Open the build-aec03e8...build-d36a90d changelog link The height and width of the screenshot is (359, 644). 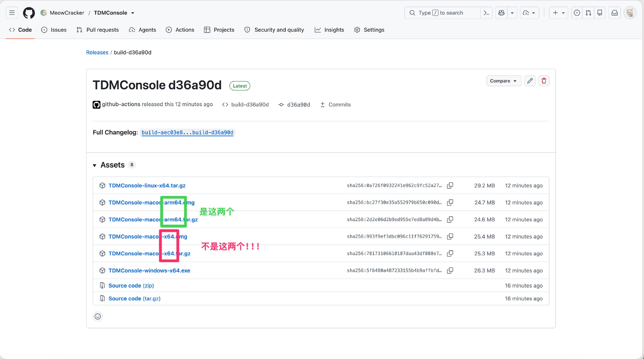click(x=187, y=132)
